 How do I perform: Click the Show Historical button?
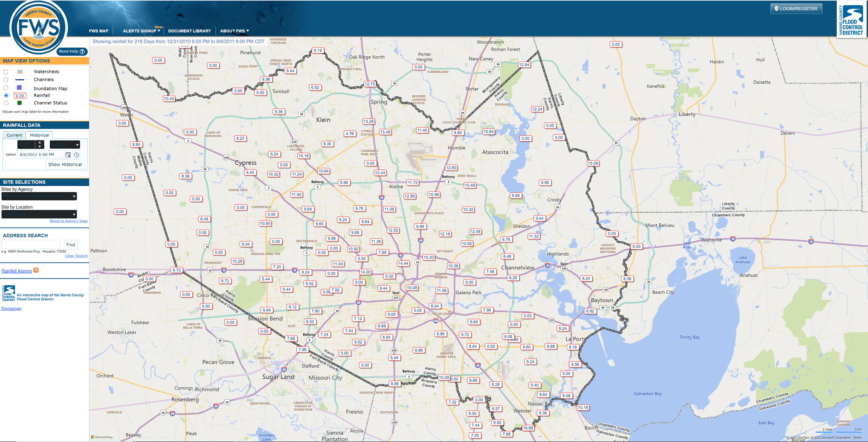point(65,164)
